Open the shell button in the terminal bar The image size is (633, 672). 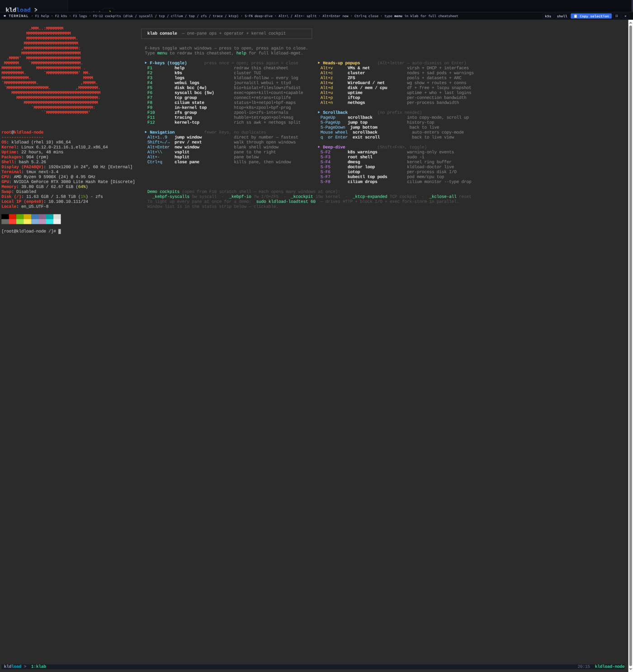coord(562,16)
